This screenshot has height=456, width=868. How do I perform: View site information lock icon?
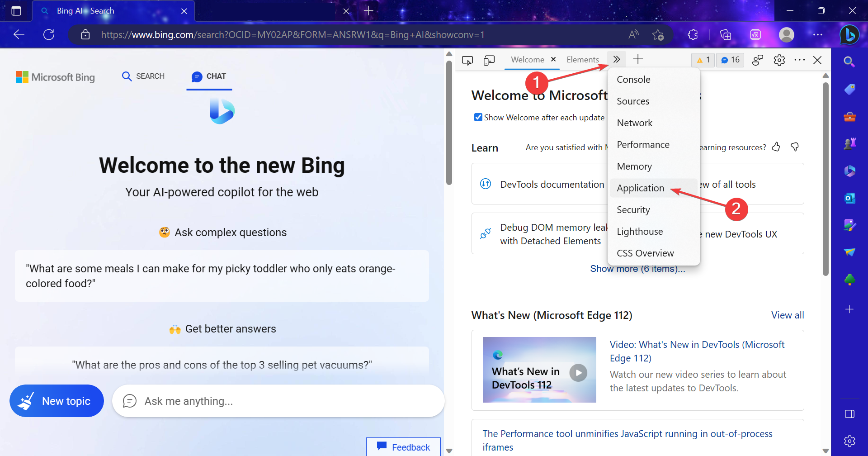[85, 35]
